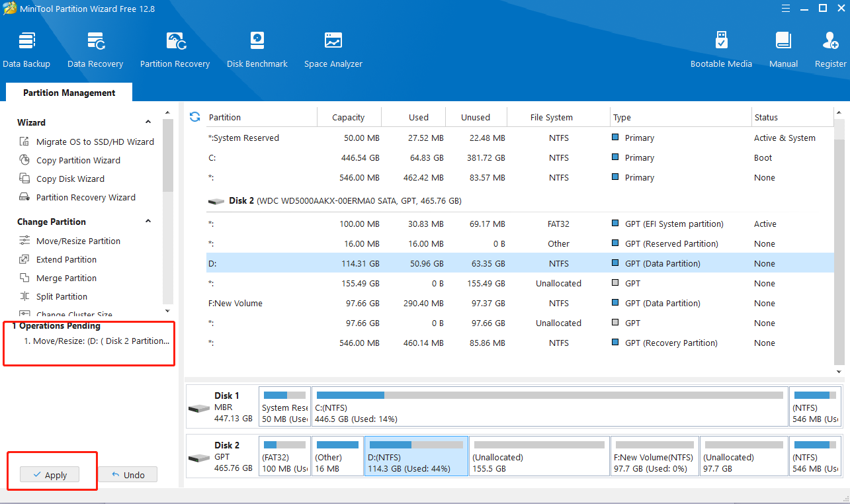The height and width of the screenshot is (504, 850).
Task: Launch the Copy Disk Wizard
Action: coord(62,179)
